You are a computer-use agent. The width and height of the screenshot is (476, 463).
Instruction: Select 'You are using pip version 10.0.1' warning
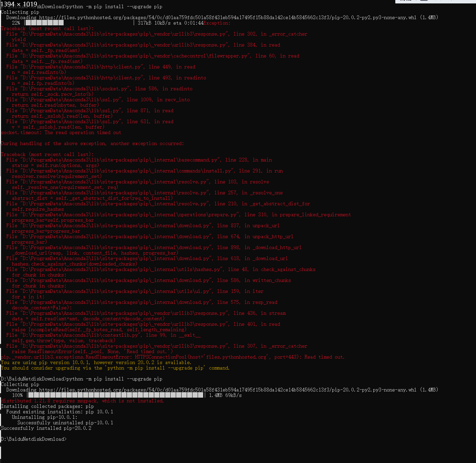pyautogui.click(x=96, y=362)
